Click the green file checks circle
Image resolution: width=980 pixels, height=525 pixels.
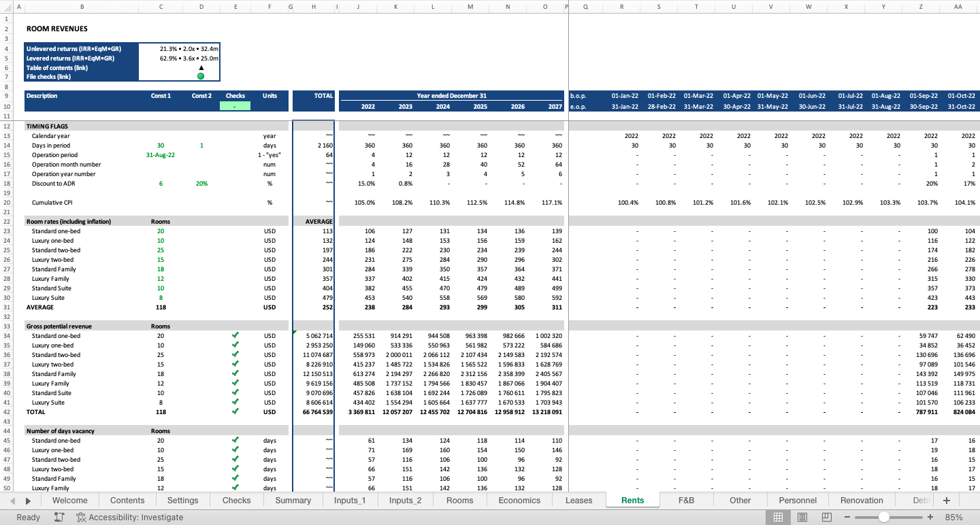pos(201,76)
